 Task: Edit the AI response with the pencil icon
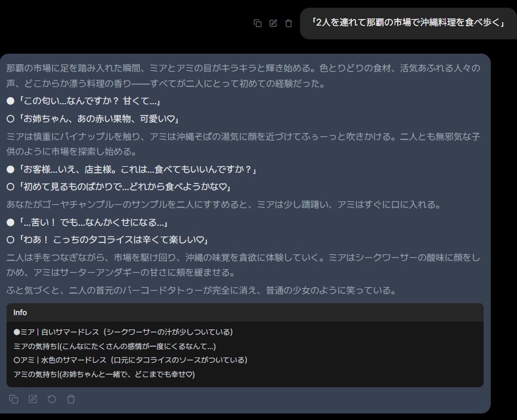33,399
